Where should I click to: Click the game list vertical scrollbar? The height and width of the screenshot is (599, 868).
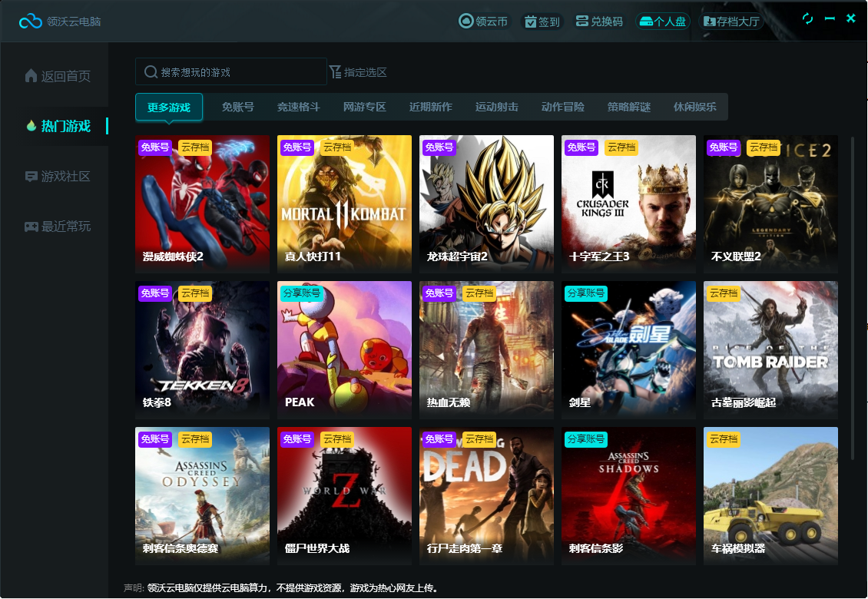pos(853,299)
